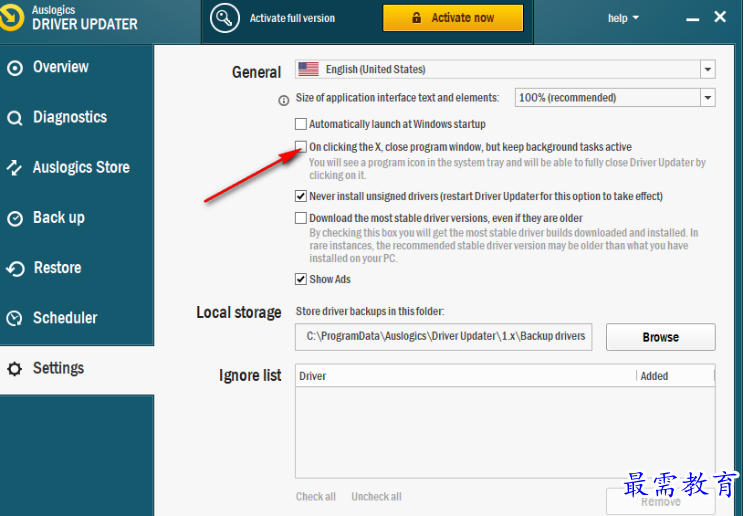Minimize the Driver Updater window
This screenshot has height=516, width=745.
tap(692, 19)
